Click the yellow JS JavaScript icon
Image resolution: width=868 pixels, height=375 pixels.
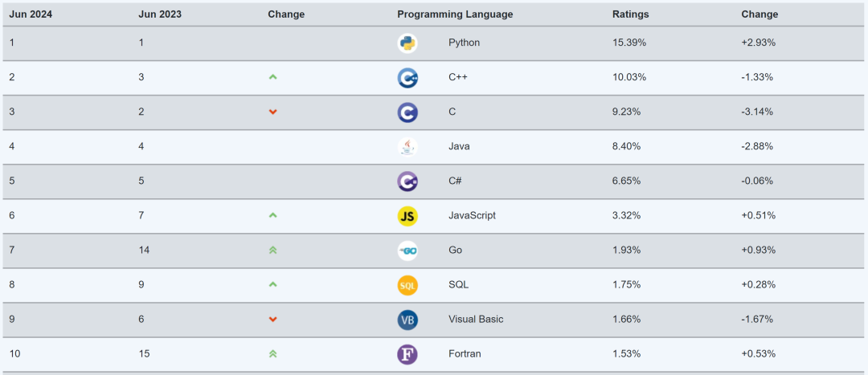(x=407, y=216)
